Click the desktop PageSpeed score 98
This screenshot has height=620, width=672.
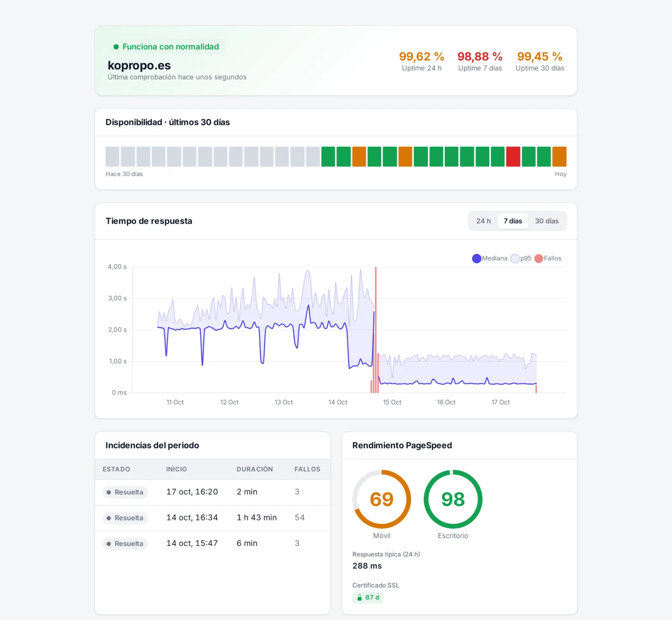pyautogui.click(x=453, y=499)
